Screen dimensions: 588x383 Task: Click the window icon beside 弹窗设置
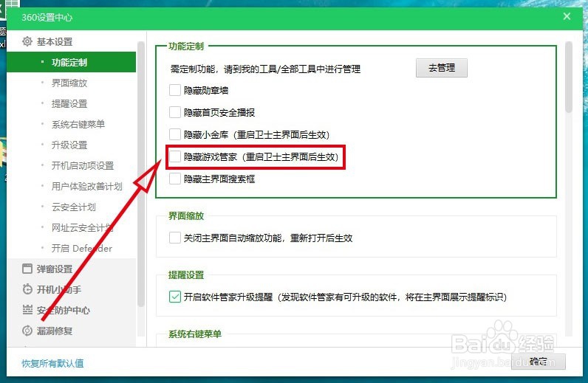(27, 269)
